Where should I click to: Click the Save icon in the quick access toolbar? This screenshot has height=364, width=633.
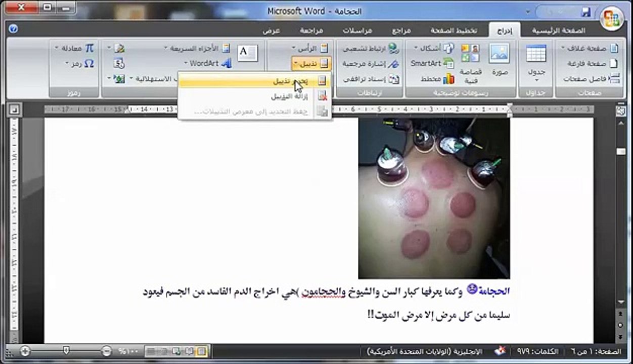coord(586,12)
